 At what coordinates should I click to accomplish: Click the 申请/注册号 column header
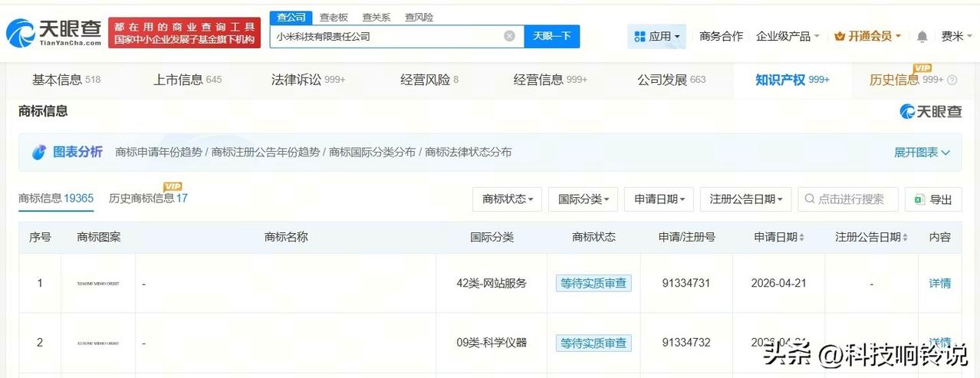tap(686, 238)
